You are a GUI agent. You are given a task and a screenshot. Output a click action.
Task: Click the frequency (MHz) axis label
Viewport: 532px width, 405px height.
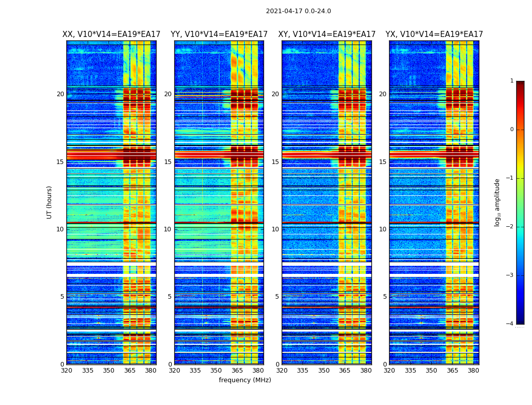(x=245, y=380)
